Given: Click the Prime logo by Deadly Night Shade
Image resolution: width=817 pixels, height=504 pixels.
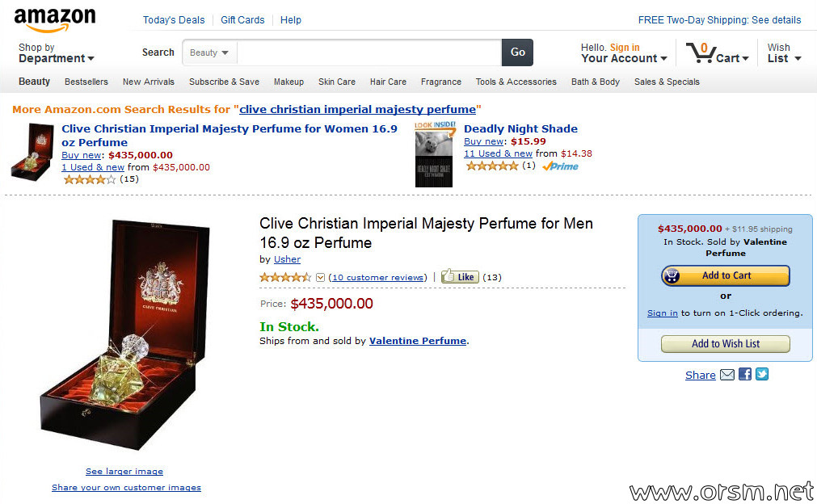Looking at the screenshot, I should pos(560,166).
